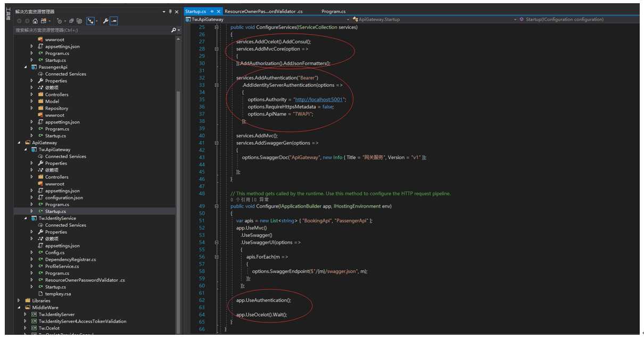Collapse the fold marker at line 33
This screenshot has width=644, height=338.
click(x=217, y=85)
